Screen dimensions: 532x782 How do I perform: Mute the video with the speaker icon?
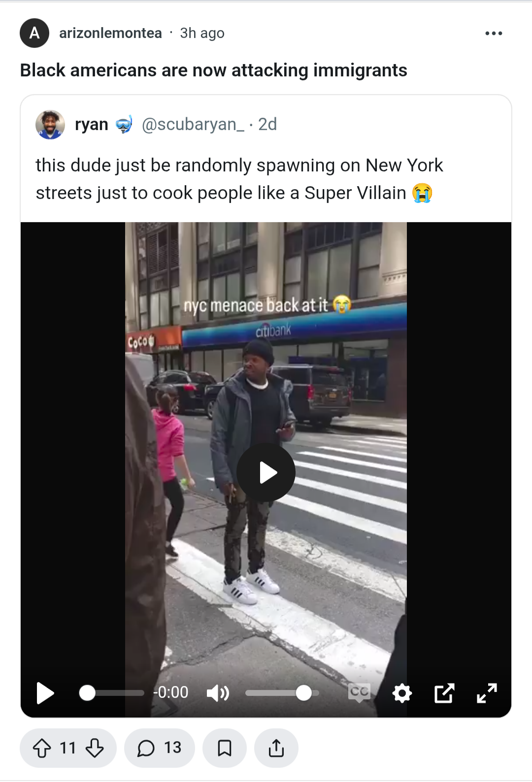218,693
